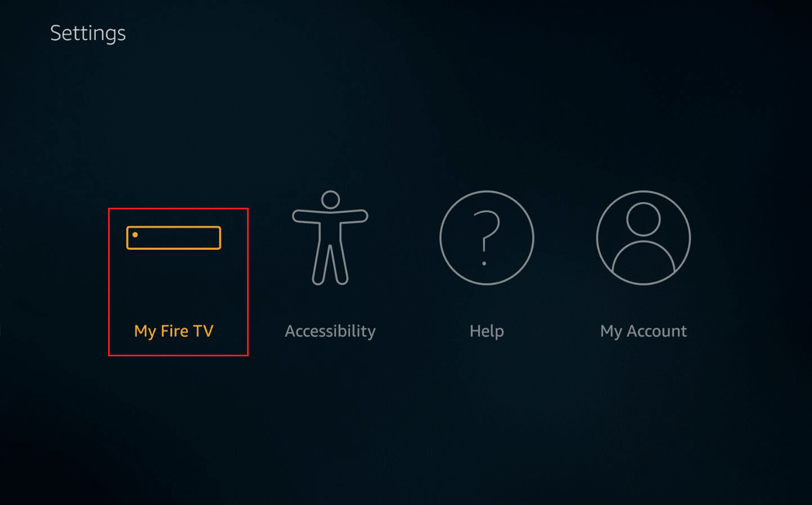Select the red-outlined My Fire TV tile
This screenshot has width=812, height=505.
(x=178, y=282)
